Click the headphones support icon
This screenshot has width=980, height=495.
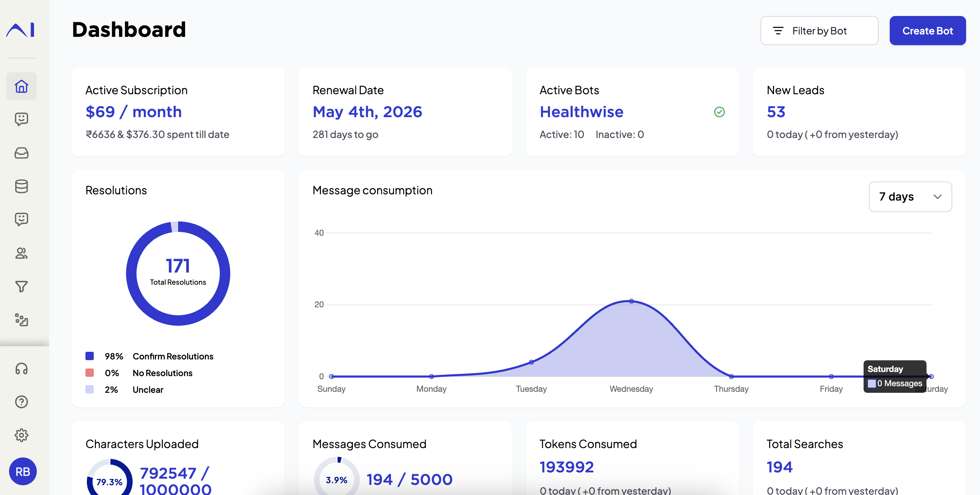point(21,368)
